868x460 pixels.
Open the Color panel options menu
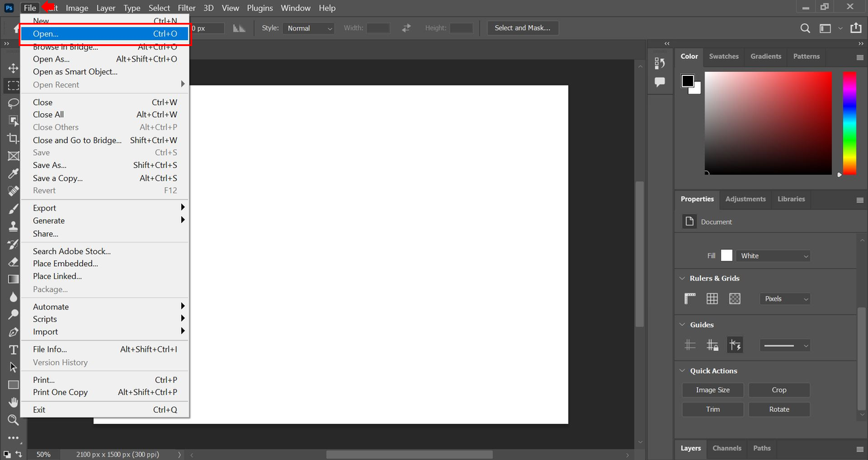[860, 57]
